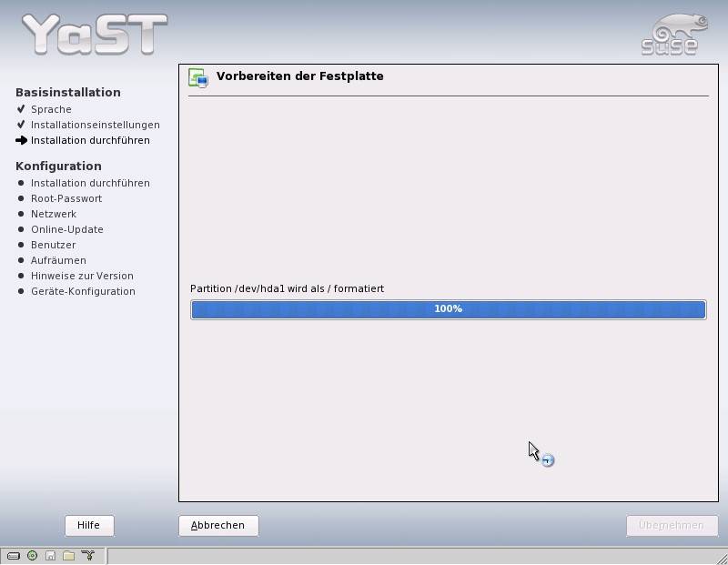
Task: Click the hard drive icon in the status bar
Action: 14,556
